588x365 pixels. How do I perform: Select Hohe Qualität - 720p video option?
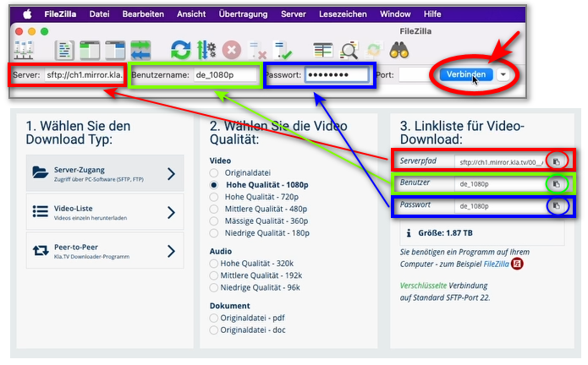coord(215,196)
